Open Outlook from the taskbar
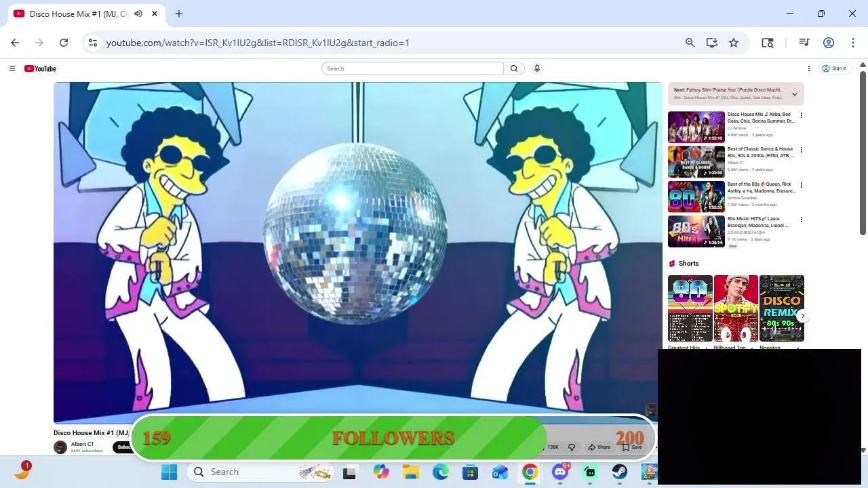The width and height of the screenshot is (868, 488). point(500,472)
